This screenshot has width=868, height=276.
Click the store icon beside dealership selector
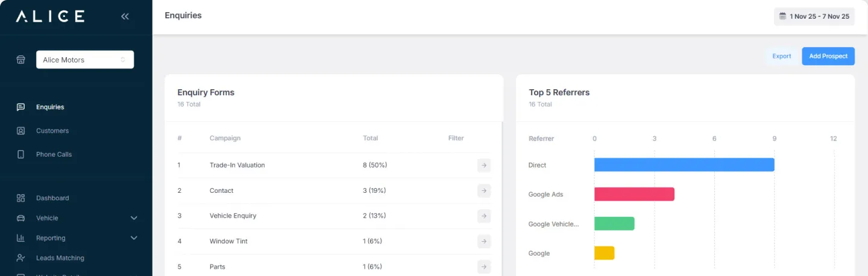click(x=20, y=60)
